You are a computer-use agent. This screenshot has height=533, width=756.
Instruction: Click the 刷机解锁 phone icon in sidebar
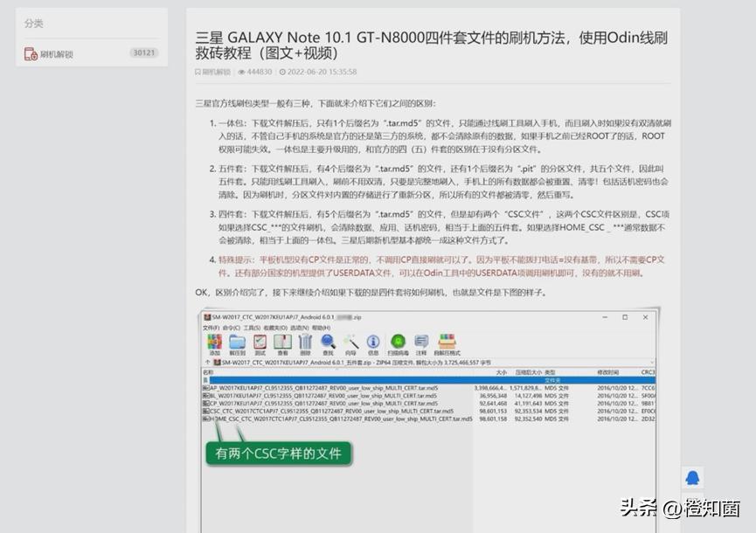31,52
